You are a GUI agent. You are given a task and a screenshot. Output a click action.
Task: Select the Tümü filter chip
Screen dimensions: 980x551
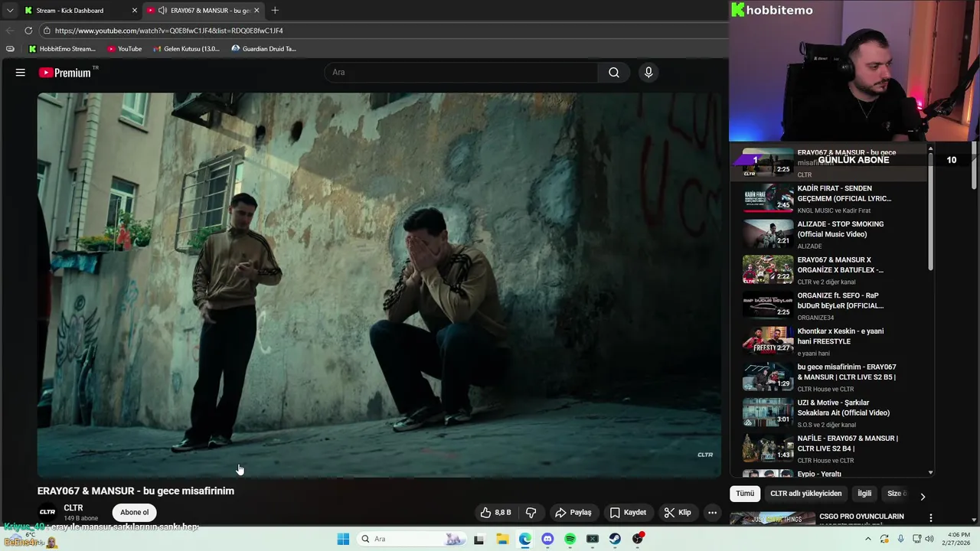click(x=745, y=494)
